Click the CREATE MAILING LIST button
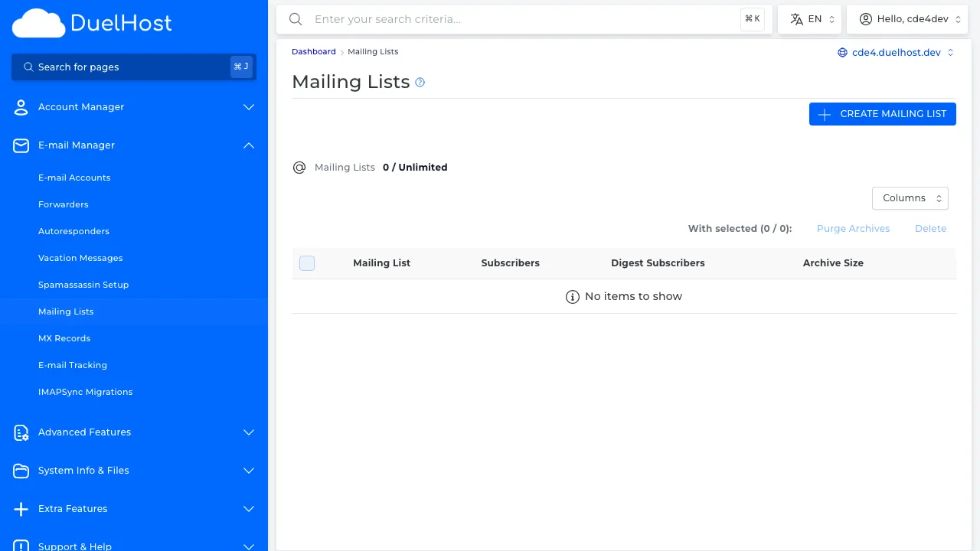The image size is (980, 551). click(x=882, y=113)
